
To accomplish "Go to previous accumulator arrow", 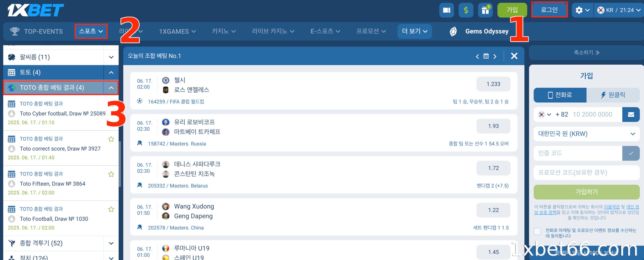I will pyautogui.click(x=477, y=56).
